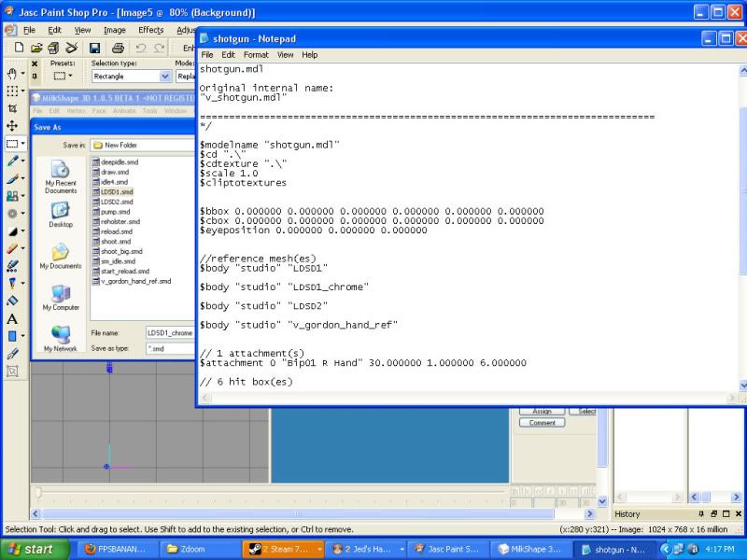The width and height of the screenshot is (747, 560).
Task: Pin the History palette
Action: coord(701,513)
